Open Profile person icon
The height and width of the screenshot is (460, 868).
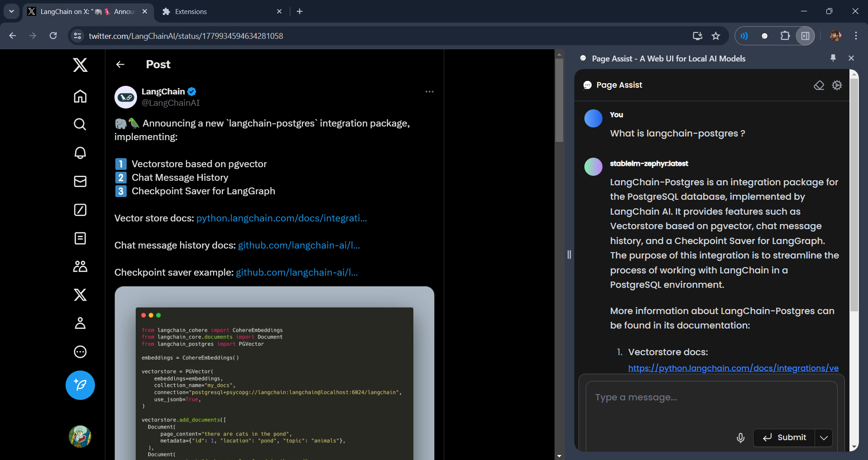pyautogui.click(x=80, y=323)
